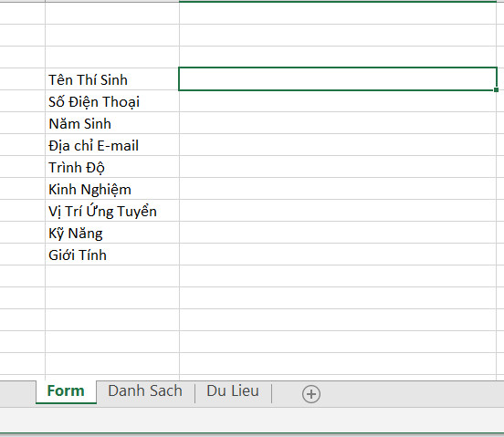Viewport: 504px width, 437px height.
Task: Switch to the Form sheet tab
Action: pos(66,391)
